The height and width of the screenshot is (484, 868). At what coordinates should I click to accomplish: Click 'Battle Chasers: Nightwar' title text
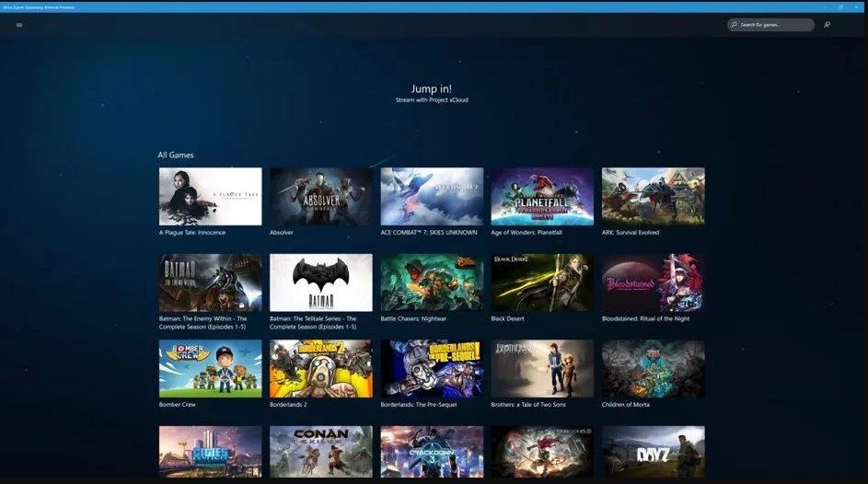tap(413, 318)
